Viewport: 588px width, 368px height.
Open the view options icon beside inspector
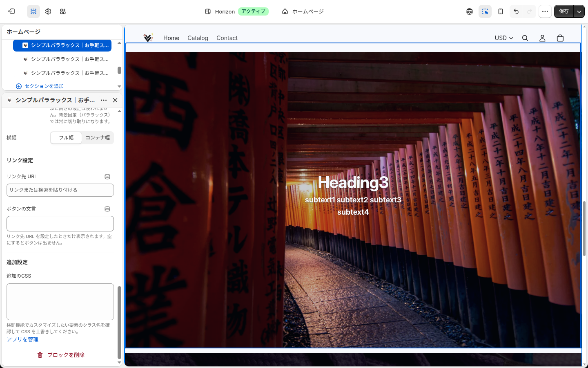pos(470,11)
